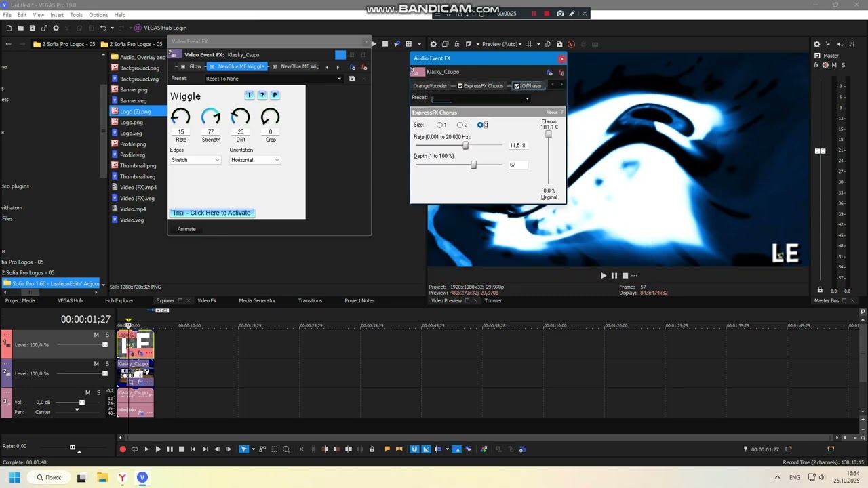Toggle NewBlue ME Wiggle plug-in checkbox
Image resolution: width=868 pixels, height=488 pixels.
212,67
